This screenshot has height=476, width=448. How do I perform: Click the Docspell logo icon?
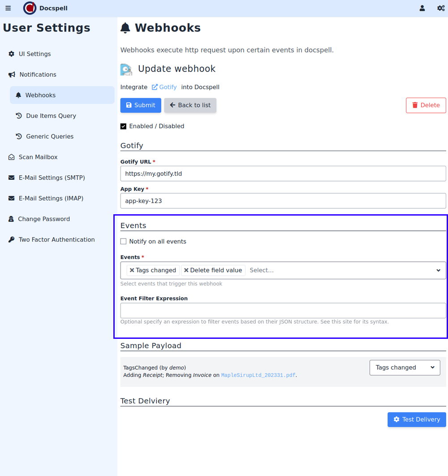(30, 8)
